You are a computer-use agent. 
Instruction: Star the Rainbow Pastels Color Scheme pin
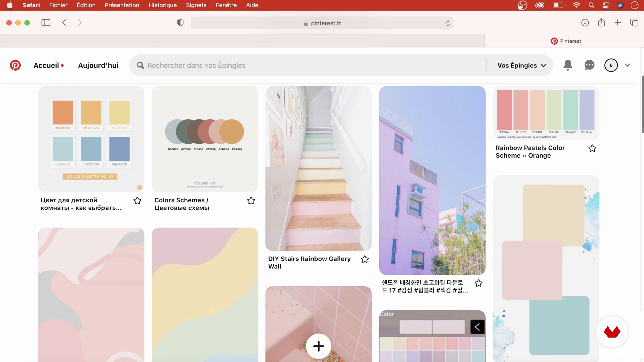coord(592,148)
